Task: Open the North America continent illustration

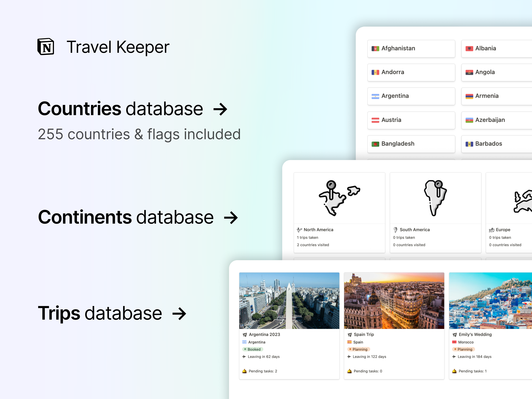Action: [339, 198]
